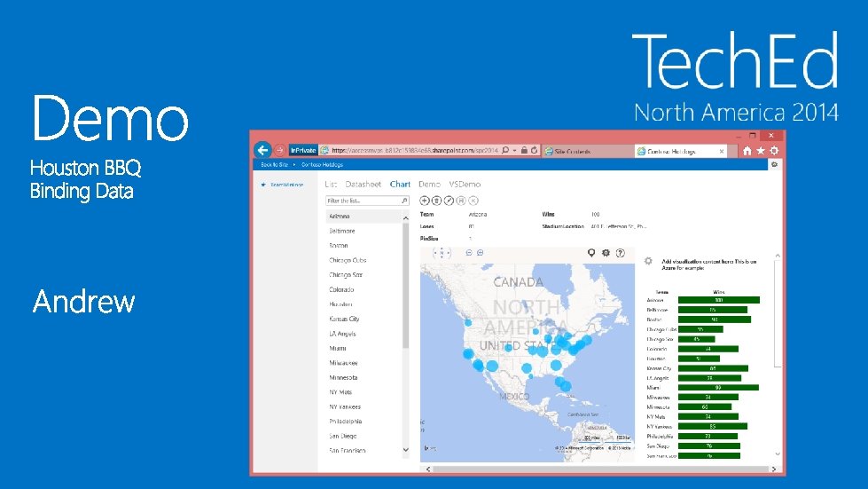Select Houston in the team list
Viewport: 868px width, 489px height.
coord(364,304)
